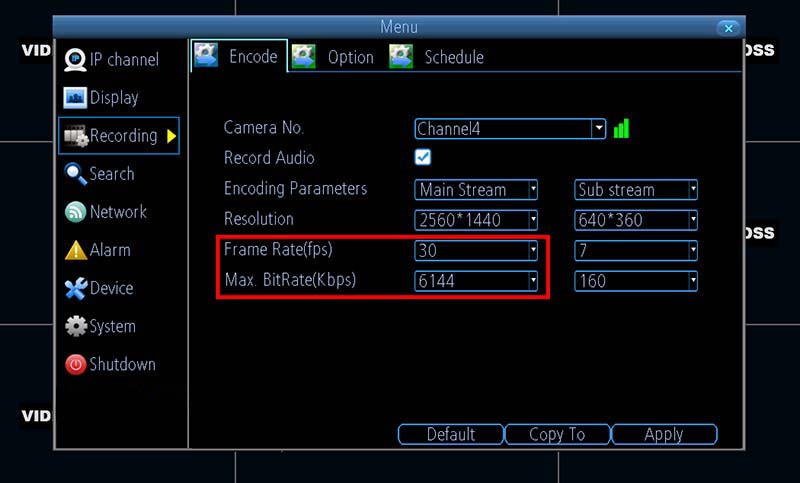Open the sub stream frame rate 7 dropdown
The width and height of the screenshot is (800, 483).
pyautogui.click(x=636, y=250)
